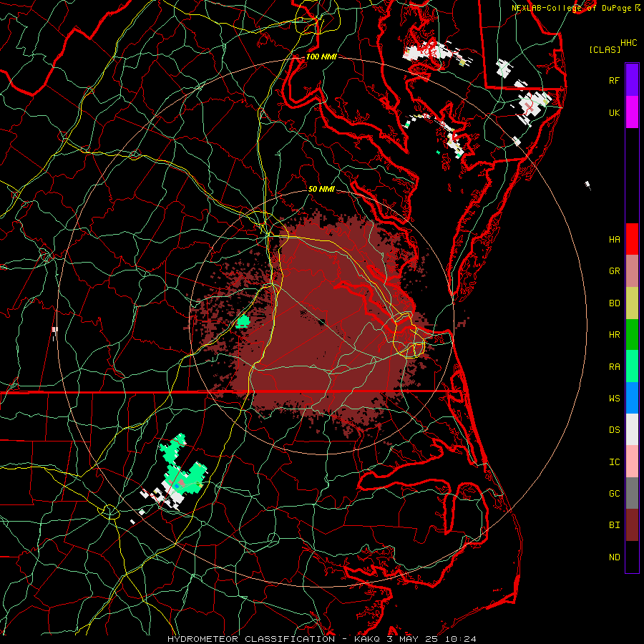Click the RF purple legend swatch
Image resolution: width=644 pixels, height=644 pixels.
click(x=632, y=80)
